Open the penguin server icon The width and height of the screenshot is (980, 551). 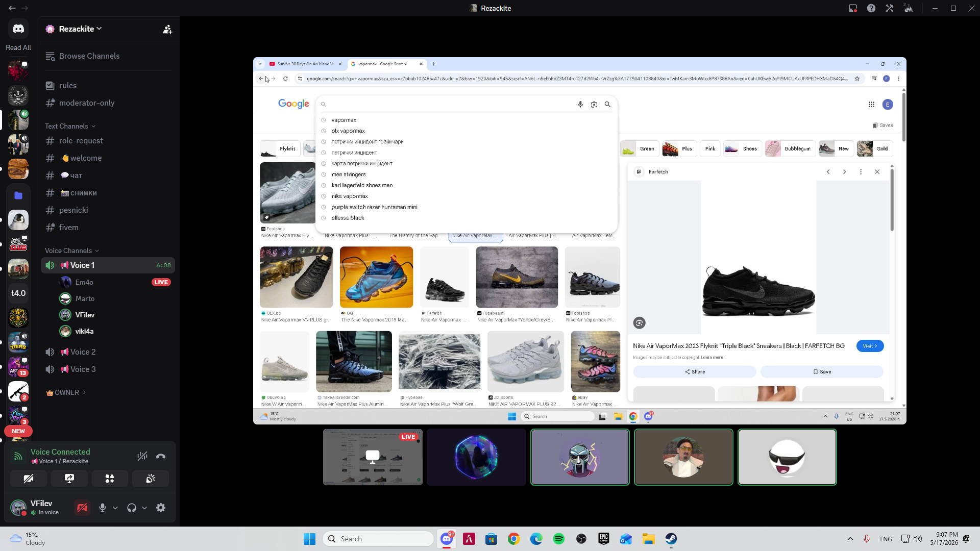18,220
